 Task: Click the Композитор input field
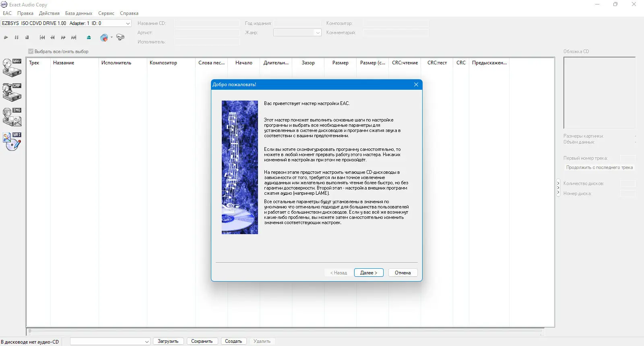(396, 23)
